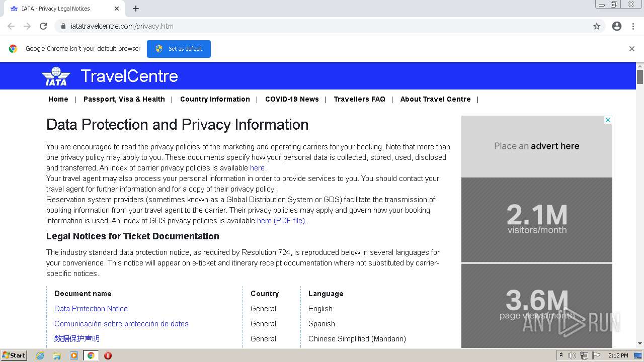Click the taskbar clock 2:12 PM
The width and height of the screenshot is (644, 362).
pos(618,355)
